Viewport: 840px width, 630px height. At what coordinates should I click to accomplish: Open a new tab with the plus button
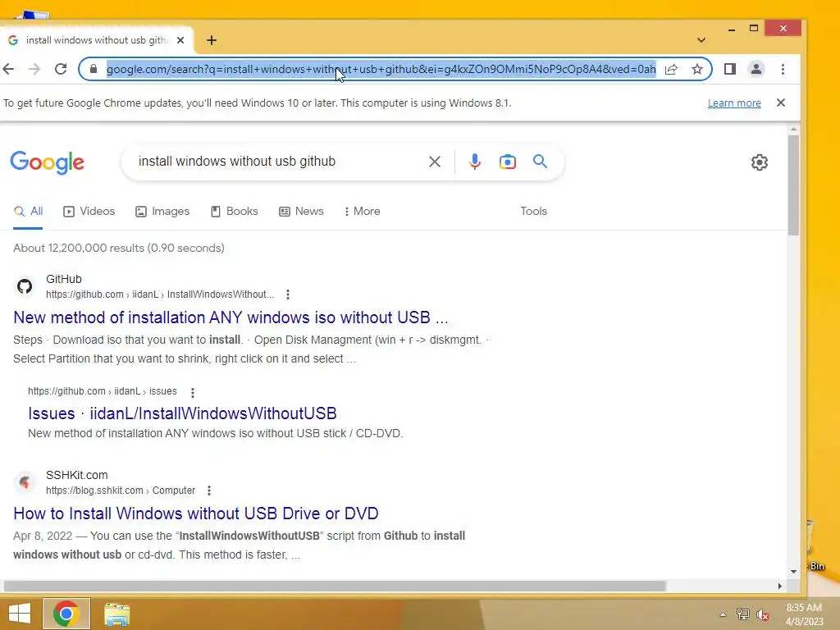(x=212, y=40)
